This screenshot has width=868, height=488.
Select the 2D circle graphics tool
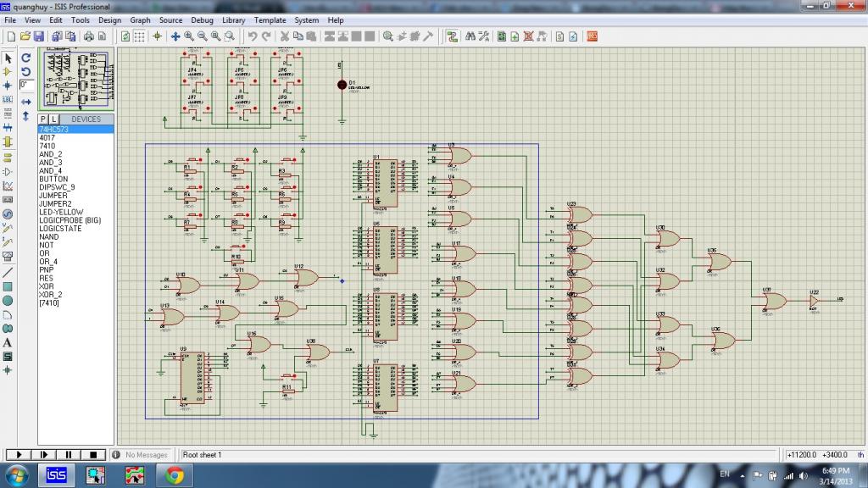[8, 300]
